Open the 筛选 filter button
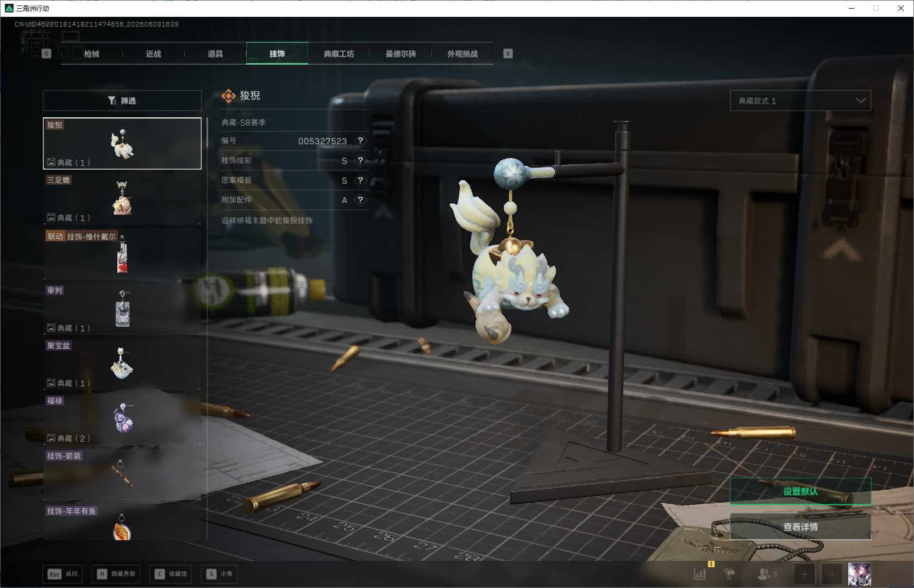The height and width of the screenshot is (588, 914). 122,101
